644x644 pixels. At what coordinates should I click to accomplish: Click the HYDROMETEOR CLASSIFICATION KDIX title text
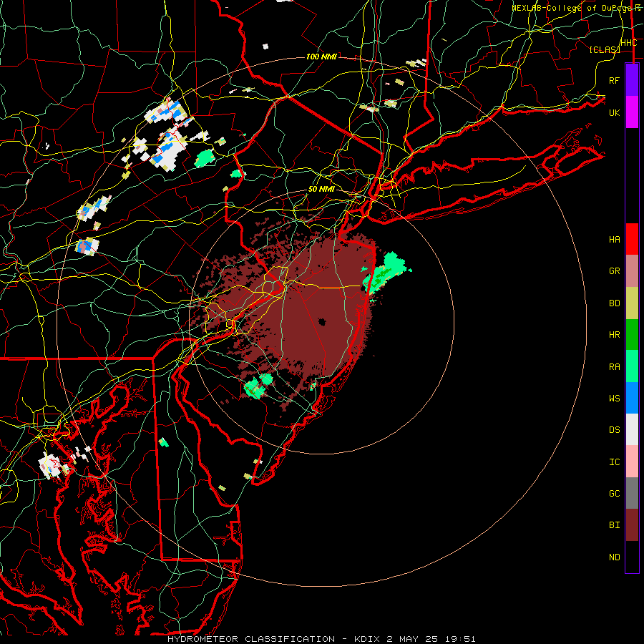(321, 639)
